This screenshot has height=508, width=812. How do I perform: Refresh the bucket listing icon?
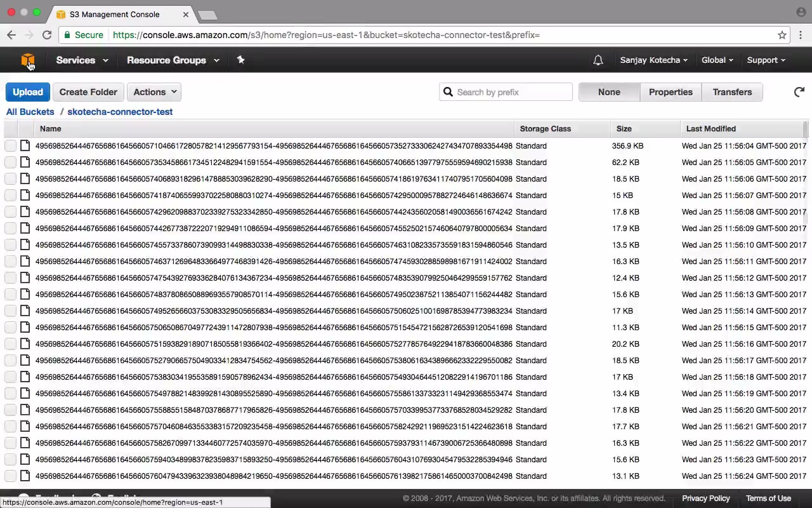[799, 92]
